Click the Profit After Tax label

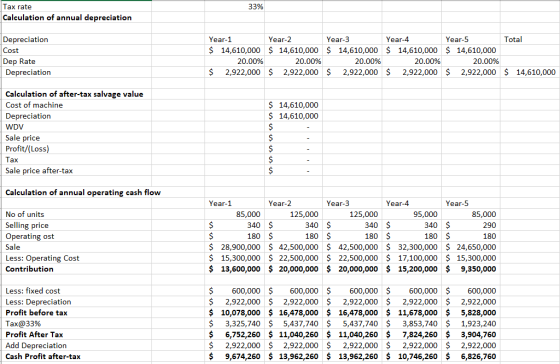(x=34, y=335)
